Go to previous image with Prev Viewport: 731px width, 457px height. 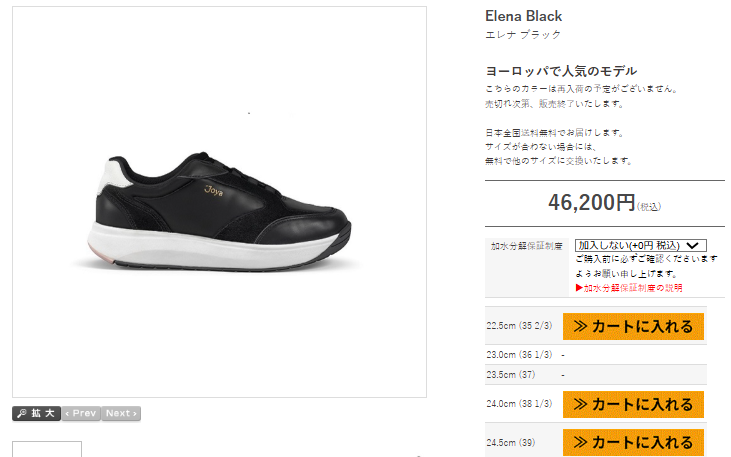(81, 413)
